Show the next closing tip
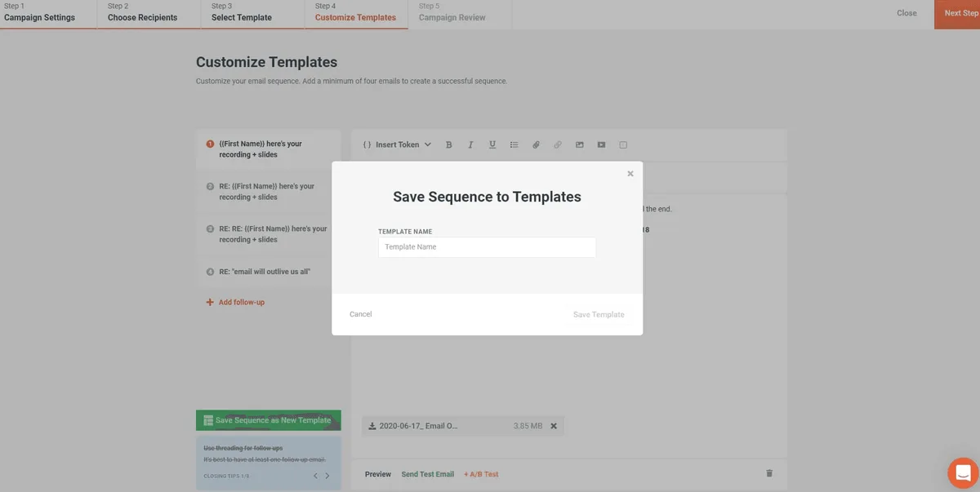 tap(328, 475)
